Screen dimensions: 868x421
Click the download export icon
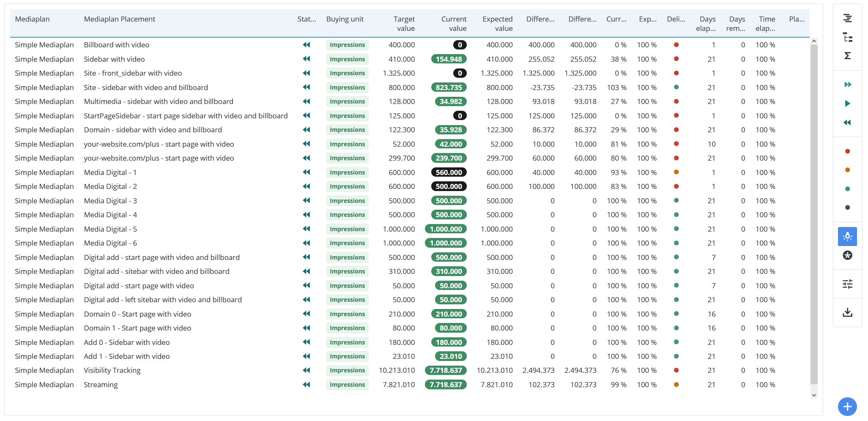(x=847, y=313)
